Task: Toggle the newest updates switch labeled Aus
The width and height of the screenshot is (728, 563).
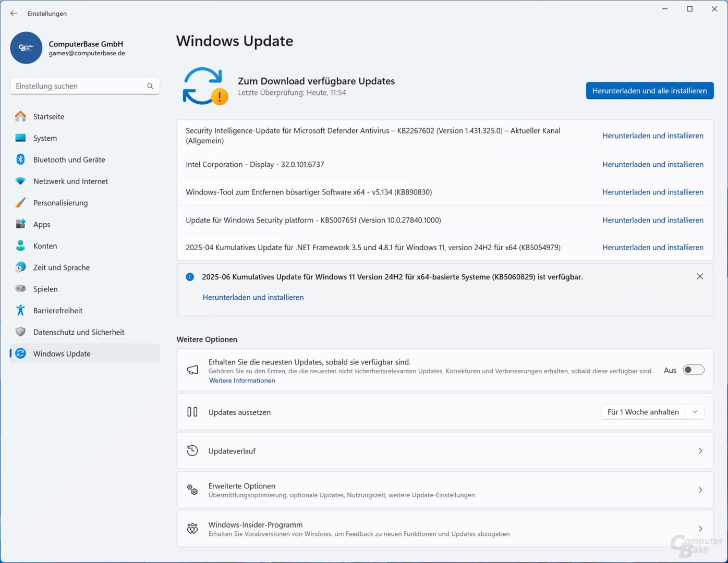Action: click(x=694, y=370)
